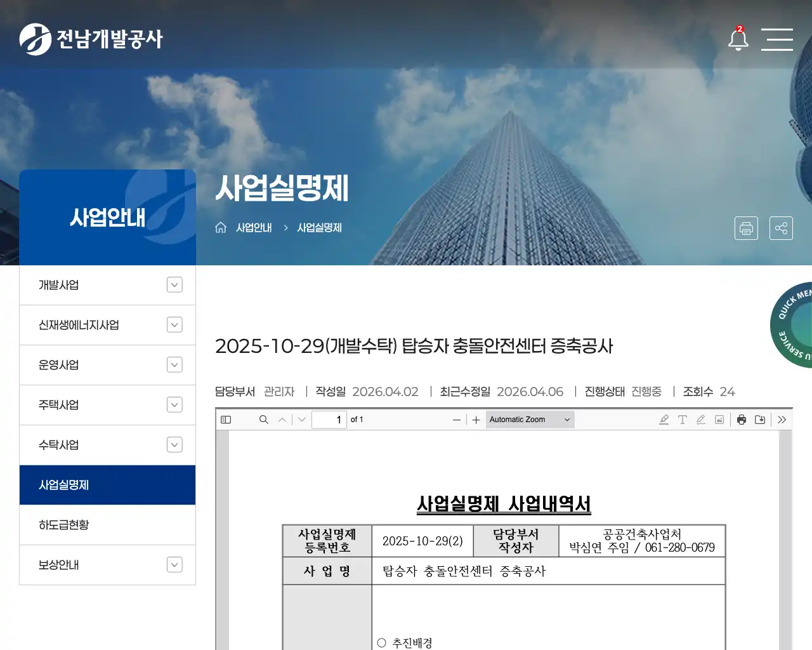812x650 pixels.
Task: Open the PDF viewer extra tools menu
Action: (x=782, y=420)
